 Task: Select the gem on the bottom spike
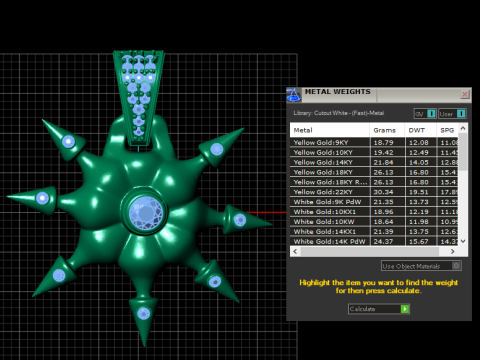point(144,313)
